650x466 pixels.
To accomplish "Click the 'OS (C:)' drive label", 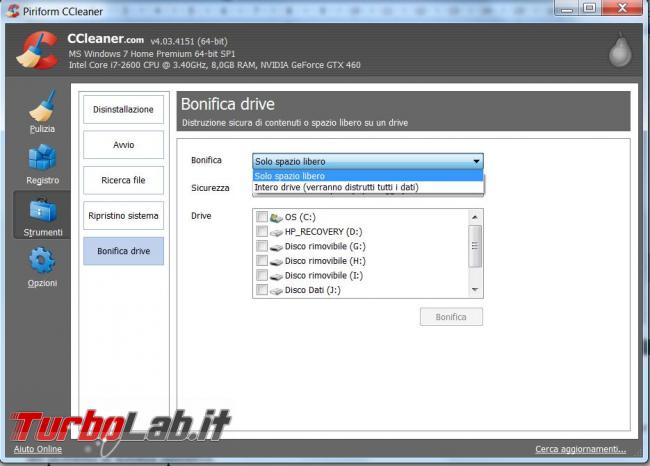I will 300,217.
